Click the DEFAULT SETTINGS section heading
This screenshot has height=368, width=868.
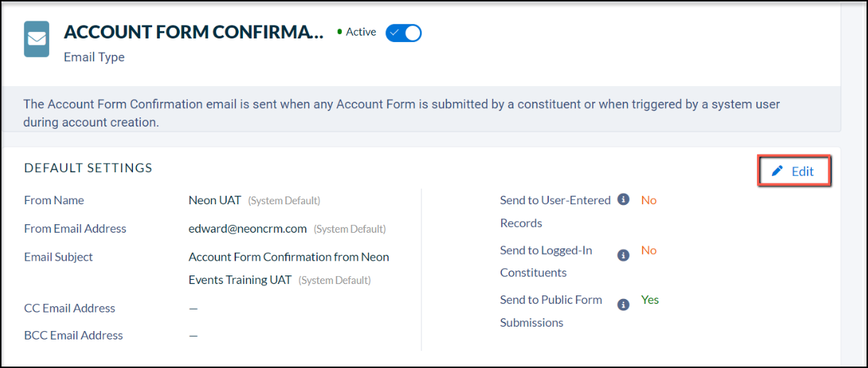pyautogui.click(x=88, y=168)
